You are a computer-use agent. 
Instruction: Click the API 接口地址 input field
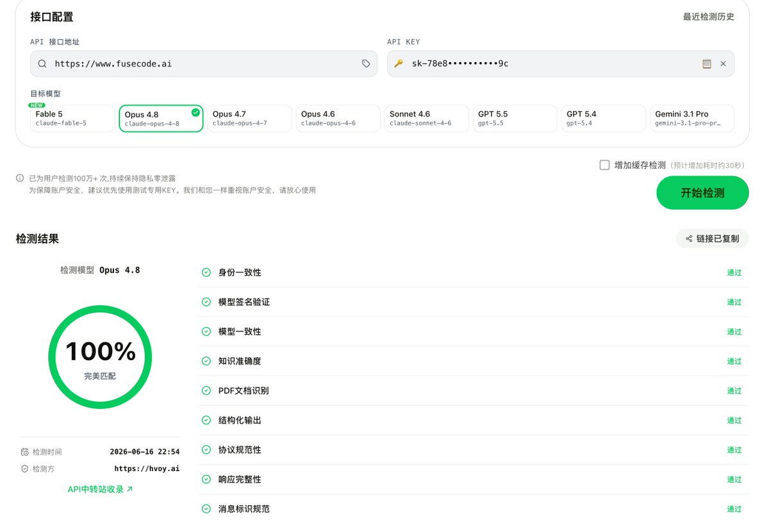(x=204, y=63)
